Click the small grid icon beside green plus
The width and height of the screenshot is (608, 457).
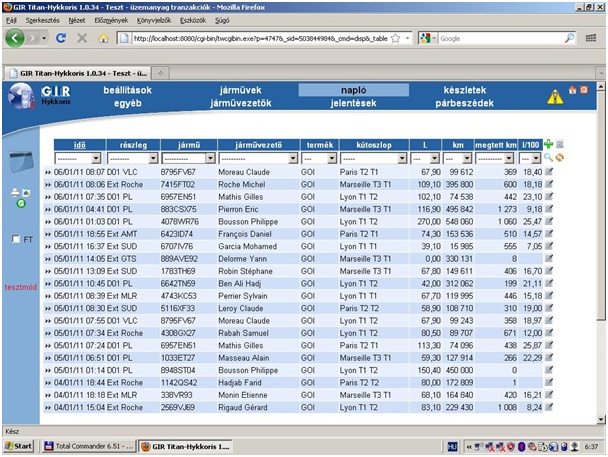pyautogui.click(x=560, y=145)
